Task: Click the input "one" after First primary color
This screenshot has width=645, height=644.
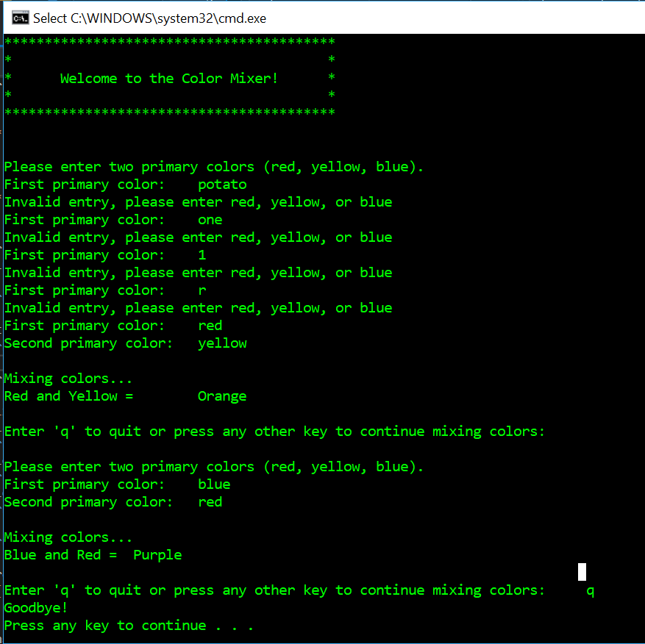Action: (210, 220)
